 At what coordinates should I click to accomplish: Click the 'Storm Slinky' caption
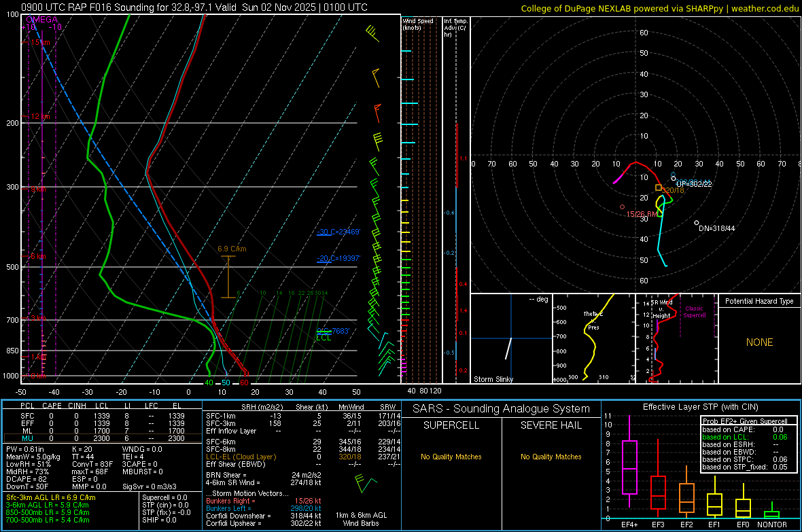(x=493, y=379)
